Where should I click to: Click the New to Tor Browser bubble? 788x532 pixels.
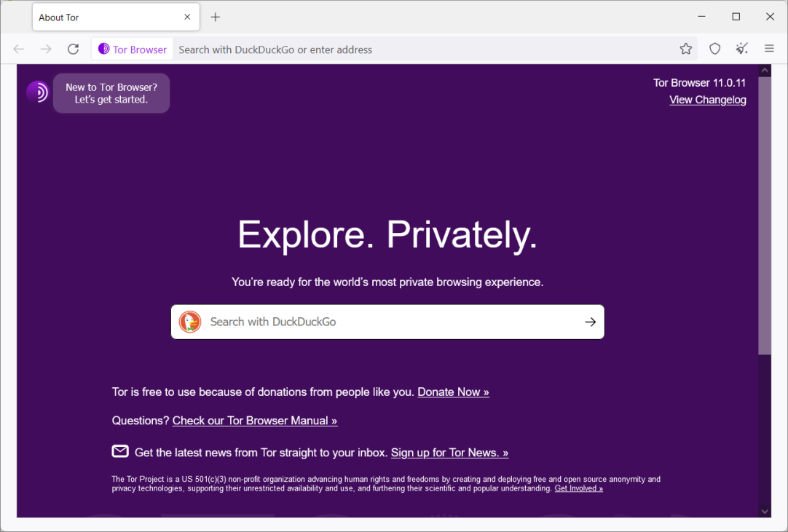click(x=111, y=93)
